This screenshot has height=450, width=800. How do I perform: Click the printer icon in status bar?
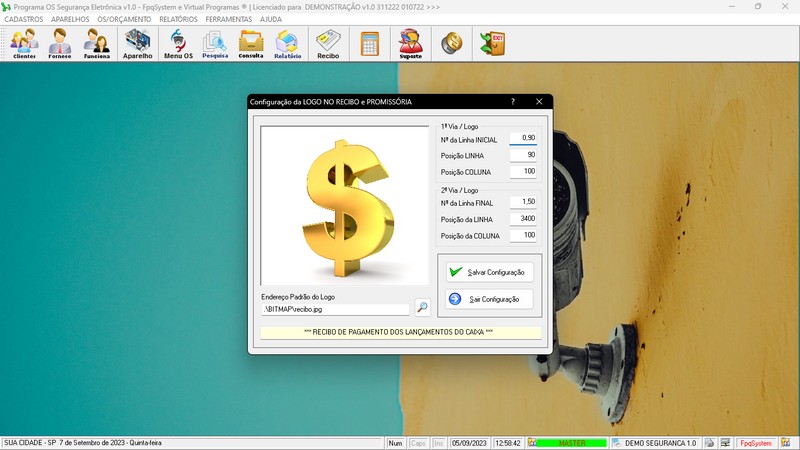[x=710, y=443]
